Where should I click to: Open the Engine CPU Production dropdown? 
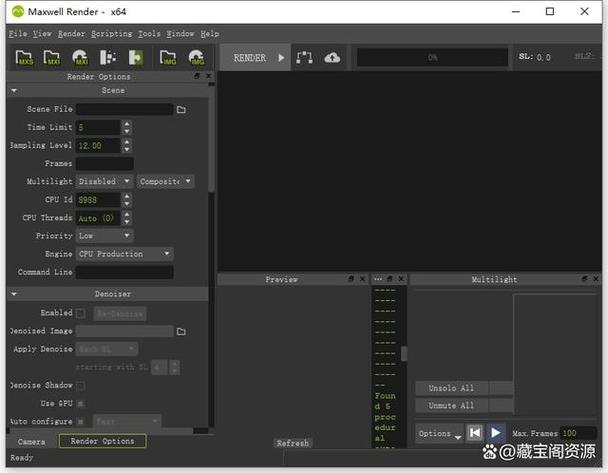tap(124, 254)
